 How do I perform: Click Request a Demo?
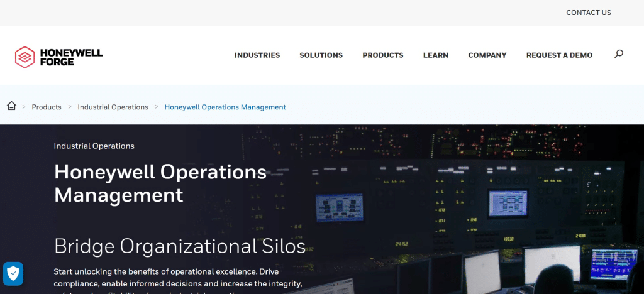[x=559, y=55]
